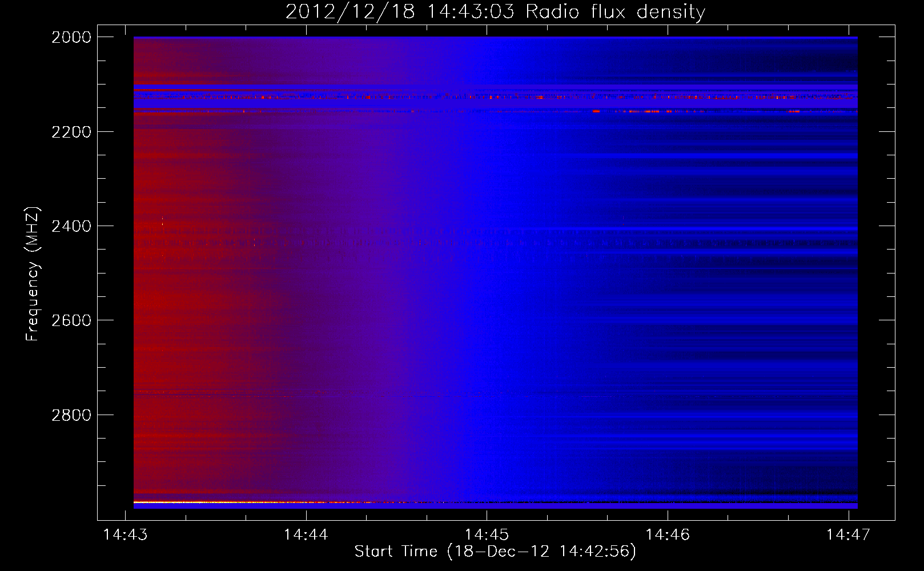
Task: Click the 14:46 time tick label
Action: tap(668, 534)
